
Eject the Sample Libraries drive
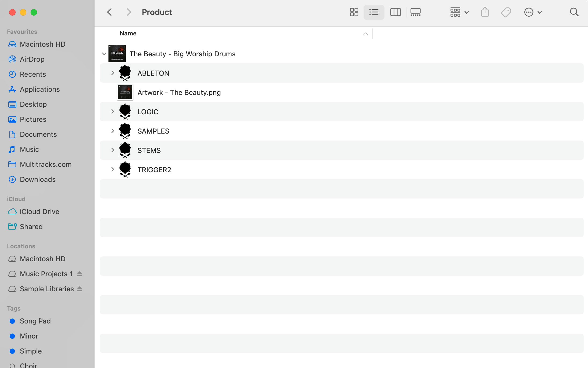pyautogui.click(x=79, y=289)
